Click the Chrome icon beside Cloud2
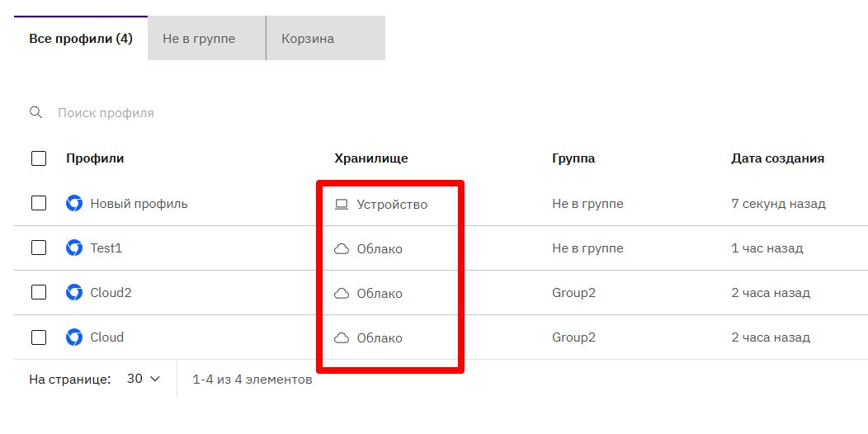The height and width of the screenshot is (434, 868). [x=74, y=292]
